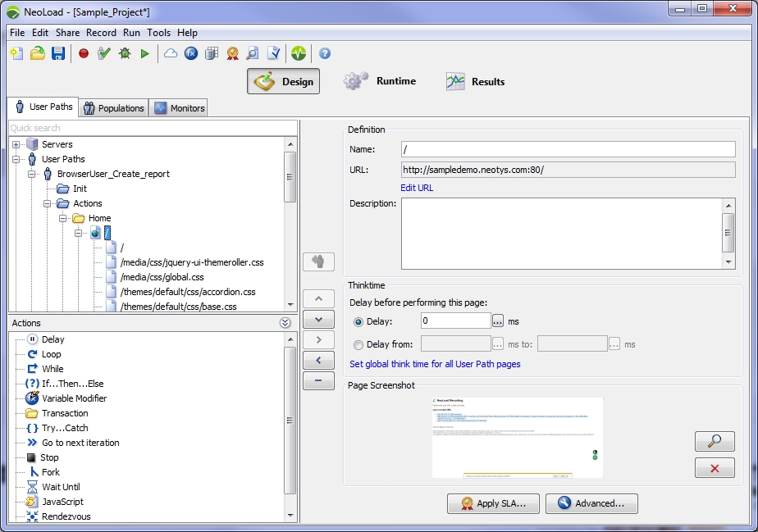
Task: Click the green bug Debug icon
Action: [x=125, y=53]
